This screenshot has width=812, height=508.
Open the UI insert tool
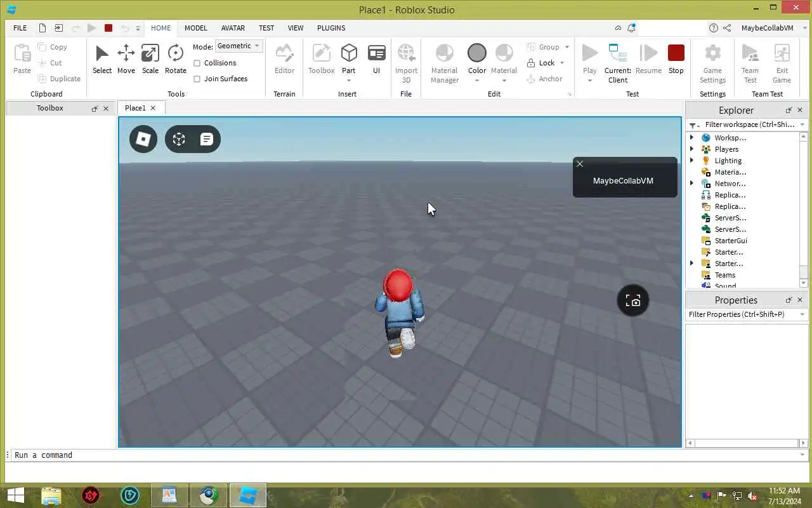point(376,59)
